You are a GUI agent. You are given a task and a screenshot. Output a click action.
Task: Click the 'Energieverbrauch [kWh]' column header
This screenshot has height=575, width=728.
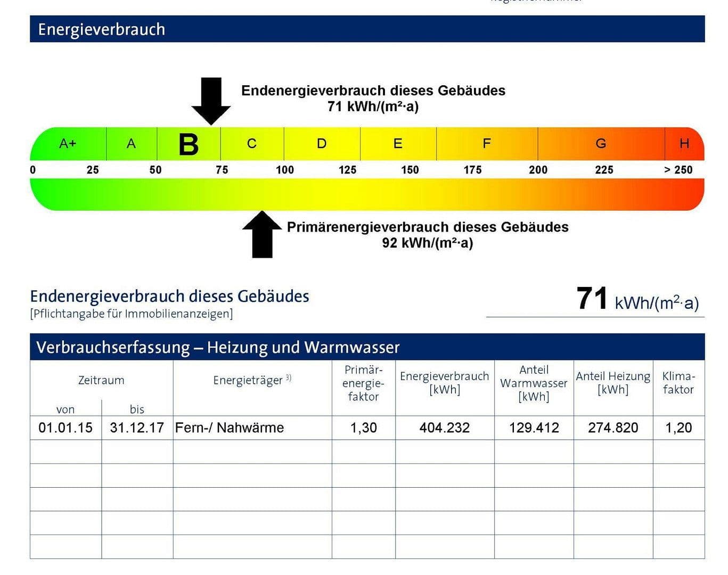point(445,383)
